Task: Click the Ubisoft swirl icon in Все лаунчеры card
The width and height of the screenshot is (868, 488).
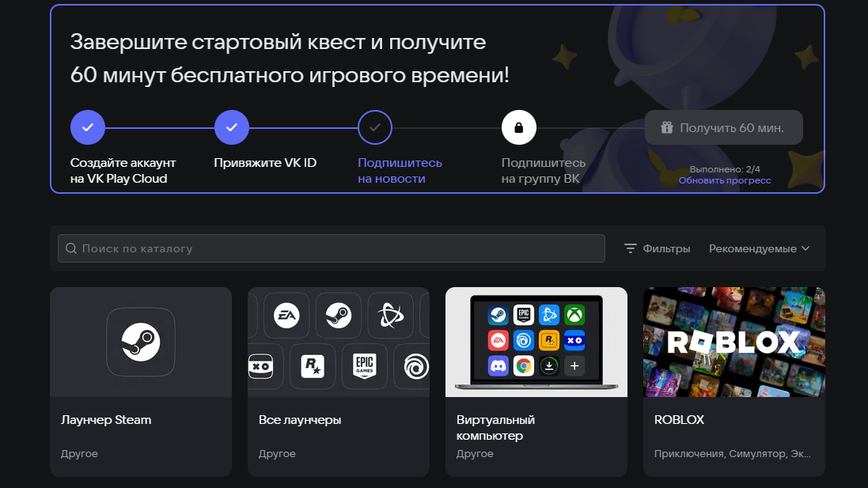Action: point(416,366)
